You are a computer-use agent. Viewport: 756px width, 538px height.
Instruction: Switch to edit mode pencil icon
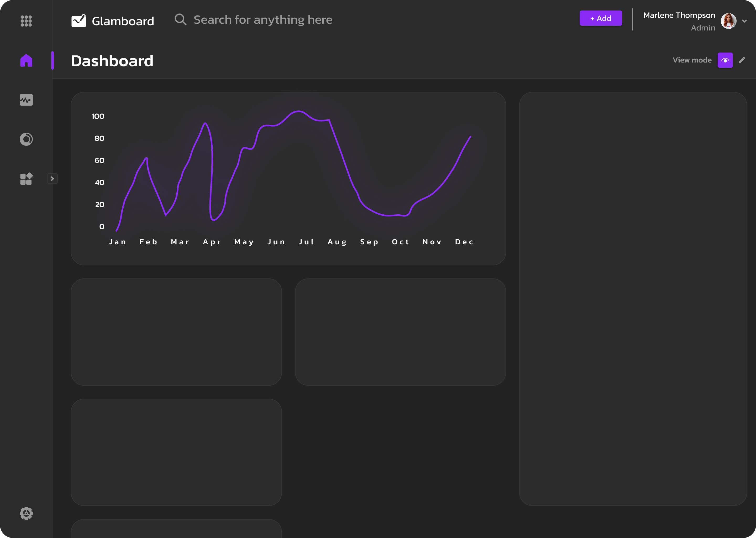[742, 60]
